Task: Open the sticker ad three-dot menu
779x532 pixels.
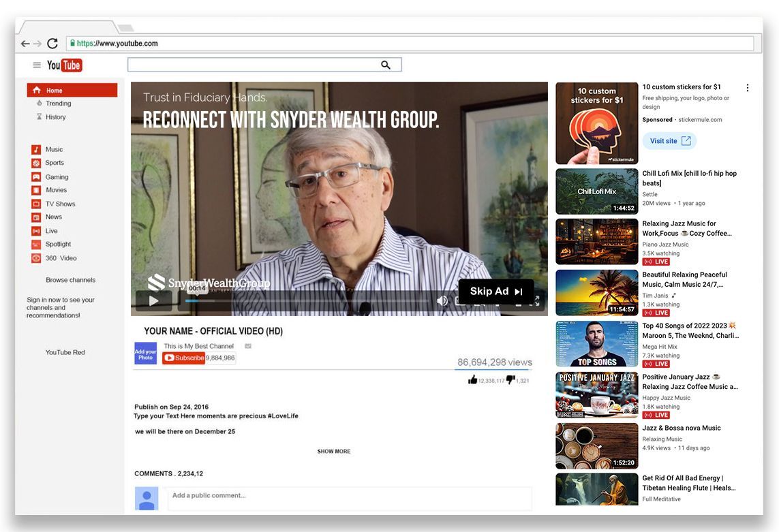Action: pyautogui.click(x=748, y=88)
